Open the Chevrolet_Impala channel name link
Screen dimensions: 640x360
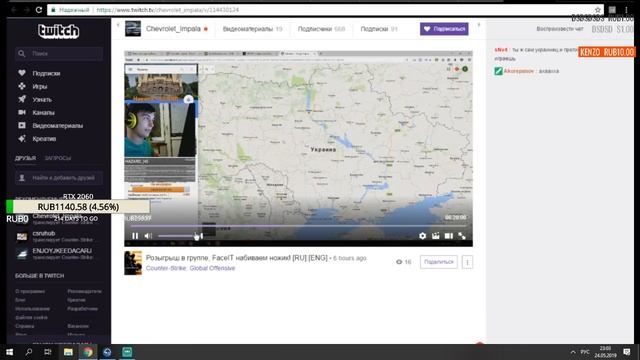[173, 29]
